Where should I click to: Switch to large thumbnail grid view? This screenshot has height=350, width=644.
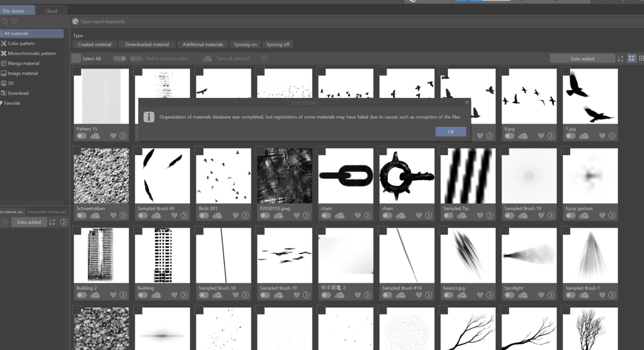(631, 58)
